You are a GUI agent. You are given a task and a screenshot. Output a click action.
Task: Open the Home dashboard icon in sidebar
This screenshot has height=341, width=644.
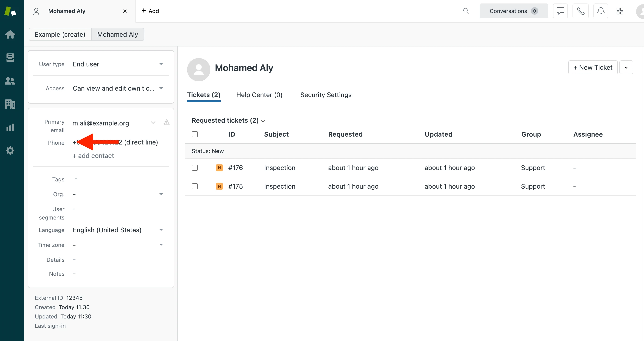click(10, 34)
